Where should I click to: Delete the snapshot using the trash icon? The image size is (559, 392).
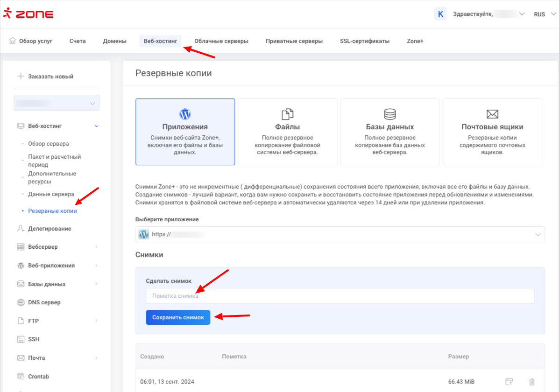[x=531, y=382]
